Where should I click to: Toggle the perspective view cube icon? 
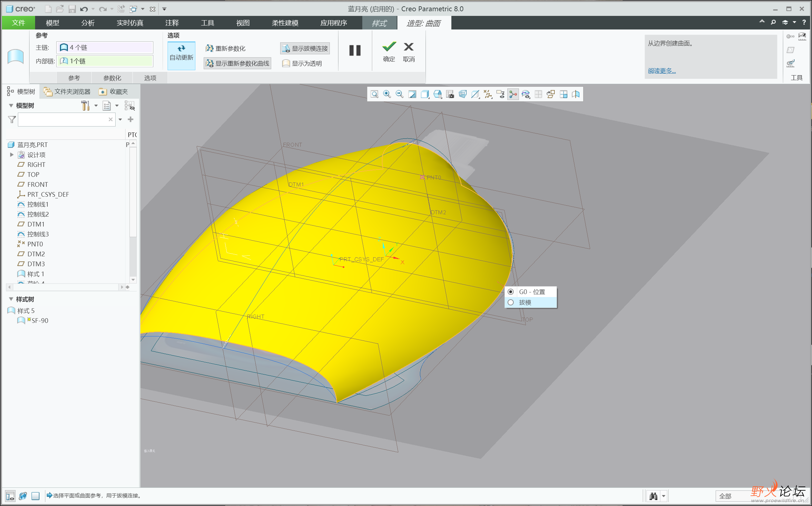click(463, 94)
